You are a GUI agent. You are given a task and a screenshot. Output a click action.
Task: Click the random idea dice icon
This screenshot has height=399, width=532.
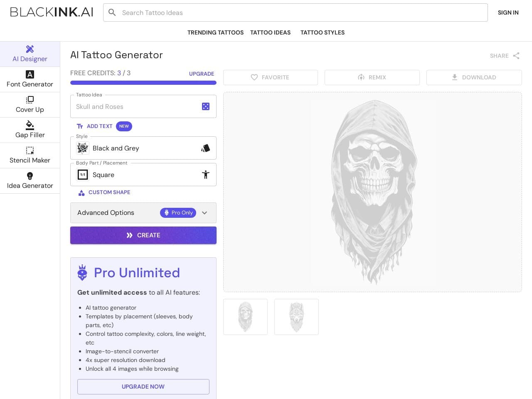(x=205, y=106)
